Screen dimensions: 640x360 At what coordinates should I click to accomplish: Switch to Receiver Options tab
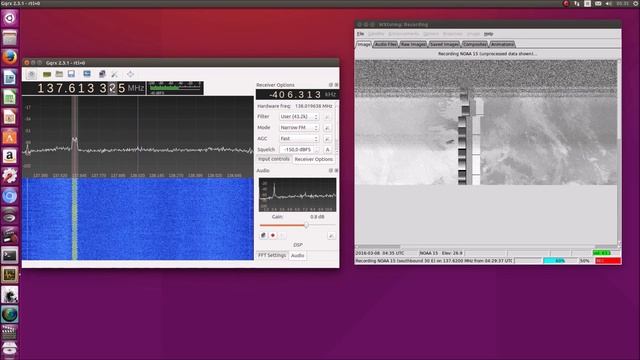(313, 159)
